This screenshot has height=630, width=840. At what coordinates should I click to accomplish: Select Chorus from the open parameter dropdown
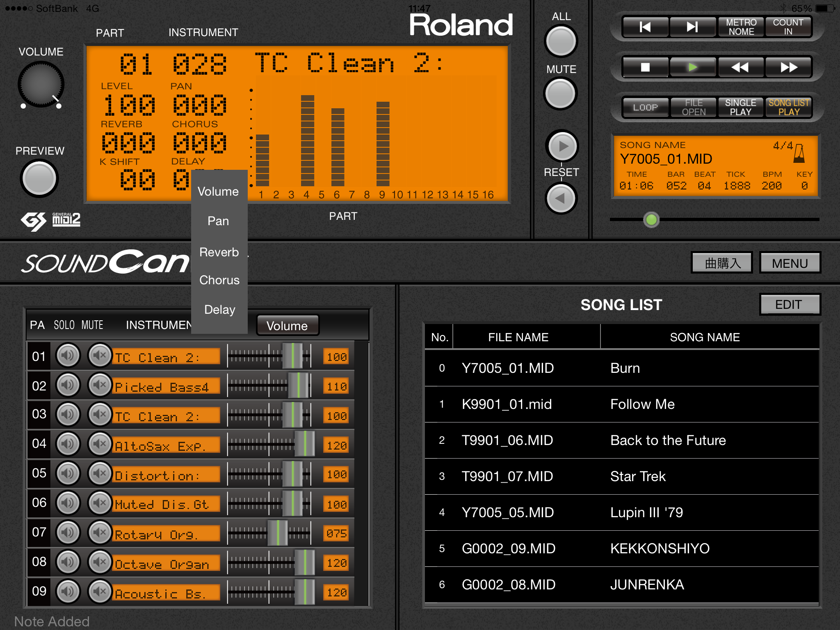219,280
